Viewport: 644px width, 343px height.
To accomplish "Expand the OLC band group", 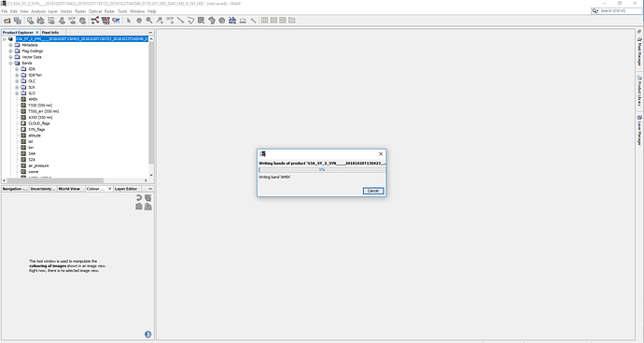I will 17,81.
